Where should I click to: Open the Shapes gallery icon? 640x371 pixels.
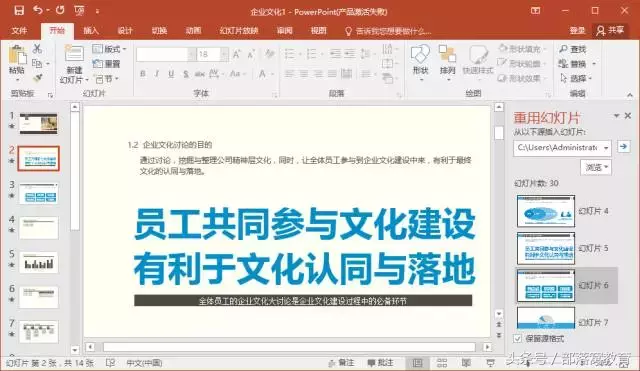coord(420,54)
